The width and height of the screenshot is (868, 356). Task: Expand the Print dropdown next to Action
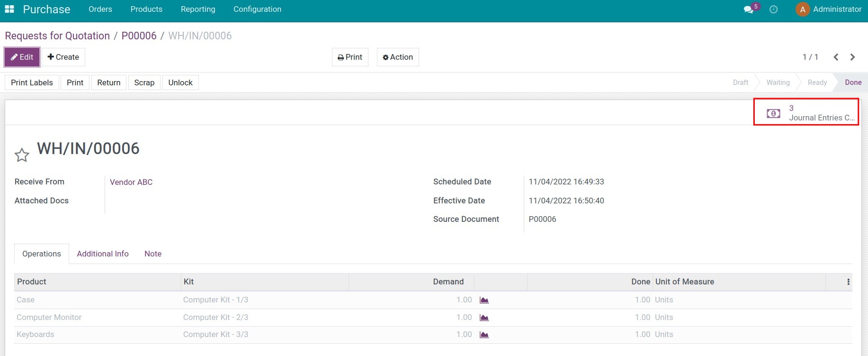pos(350,57)
